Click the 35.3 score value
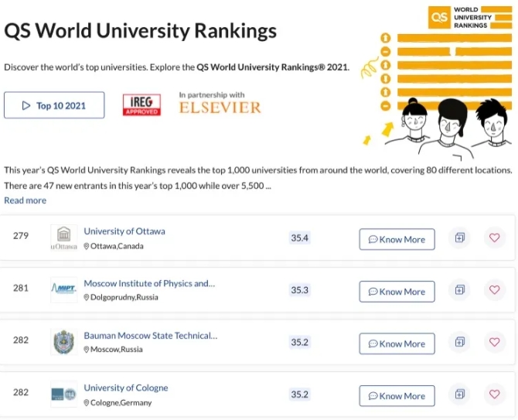518x420 pixels. click(300, 290)
